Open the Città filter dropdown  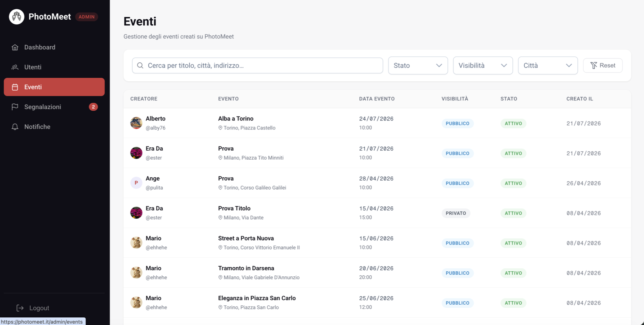[x=548, y=65]
